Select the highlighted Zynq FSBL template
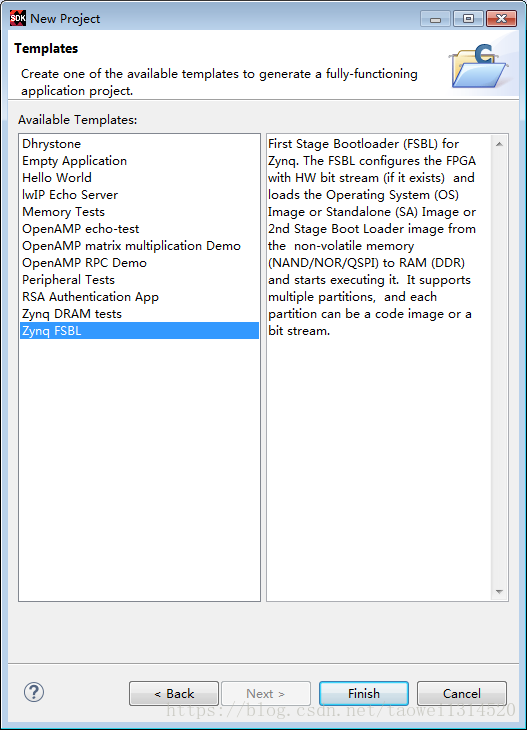Image resolution: width=527 pixels, height=730 pixels. (139, 331)
